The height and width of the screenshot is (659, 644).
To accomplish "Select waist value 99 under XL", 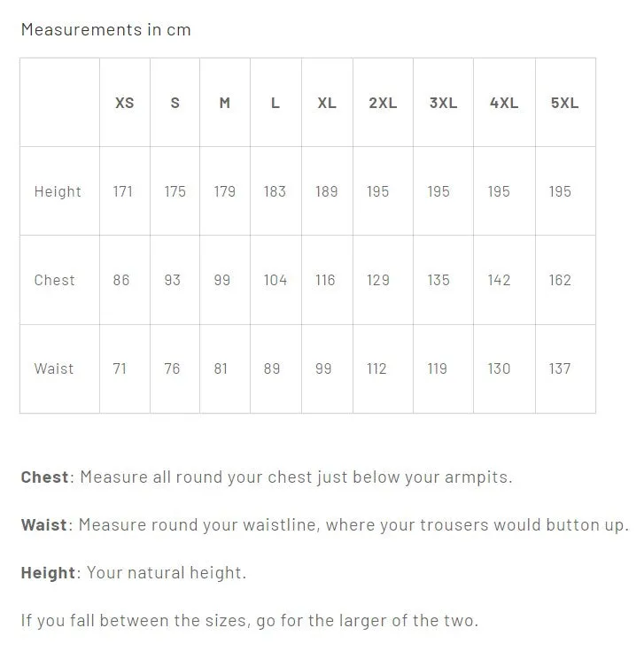I will [x=323, y=369].
